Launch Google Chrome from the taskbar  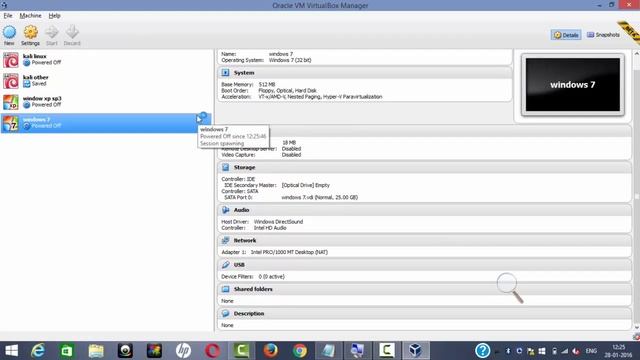(x=300, y=351)
